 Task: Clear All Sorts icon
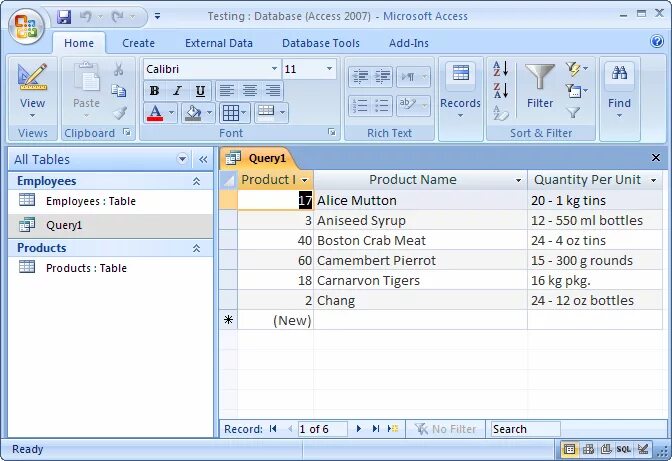tap(500, 113)
